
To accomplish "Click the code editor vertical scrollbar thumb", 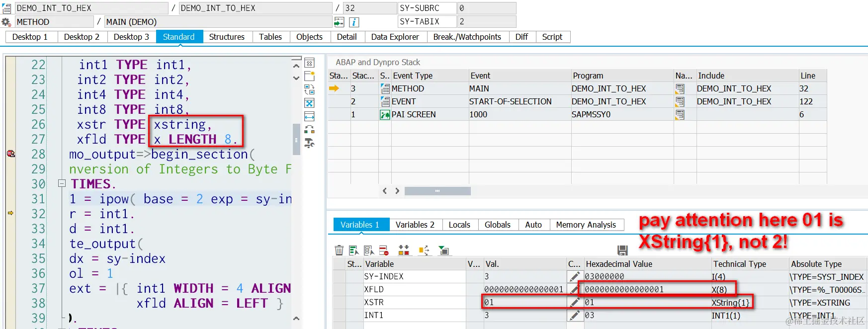I will (296, 140).
